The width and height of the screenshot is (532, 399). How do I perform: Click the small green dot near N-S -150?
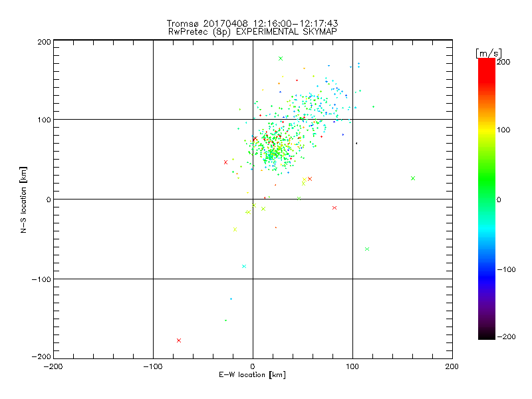pos(225,321)
